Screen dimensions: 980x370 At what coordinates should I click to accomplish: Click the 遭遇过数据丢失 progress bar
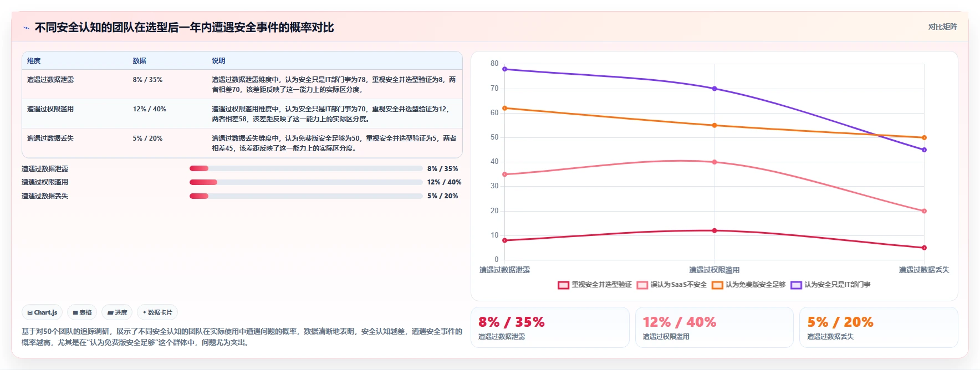[306, 196]
